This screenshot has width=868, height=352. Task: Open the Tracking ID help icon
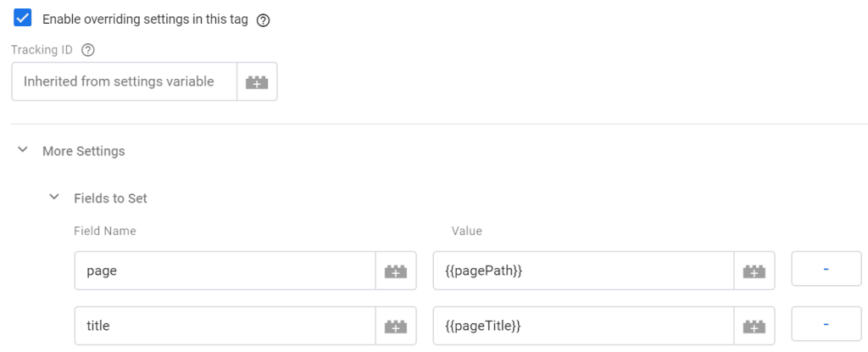pyautogui.click(x=87, y=50)
